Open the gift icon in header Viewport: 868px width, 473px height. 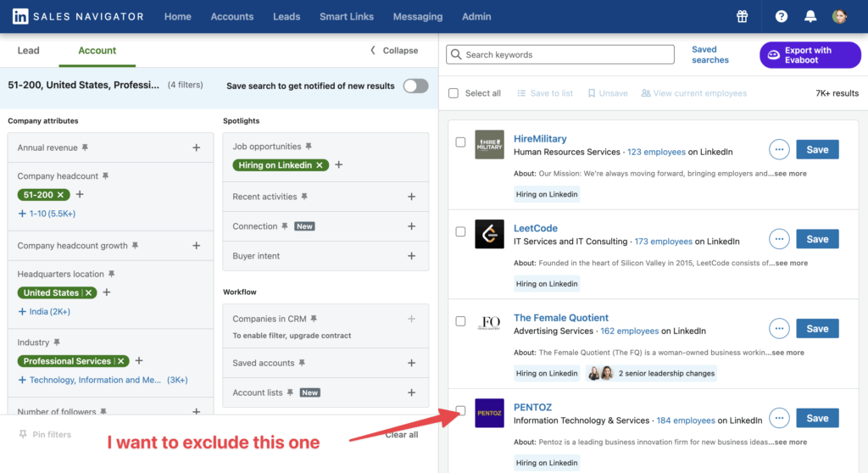pyautogui.click(x=742, y=17)
